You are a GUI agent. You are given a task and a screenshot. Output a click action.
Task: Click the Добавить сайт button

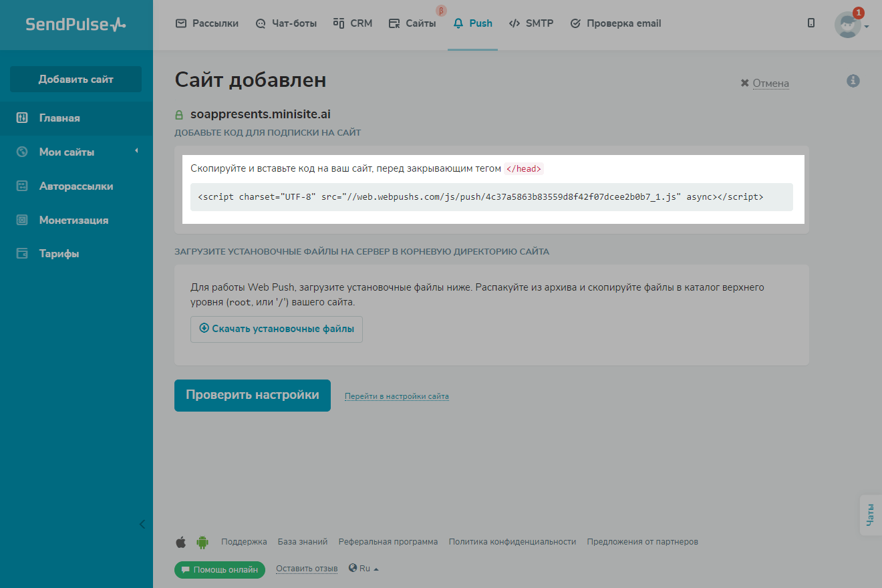[76, 80]
